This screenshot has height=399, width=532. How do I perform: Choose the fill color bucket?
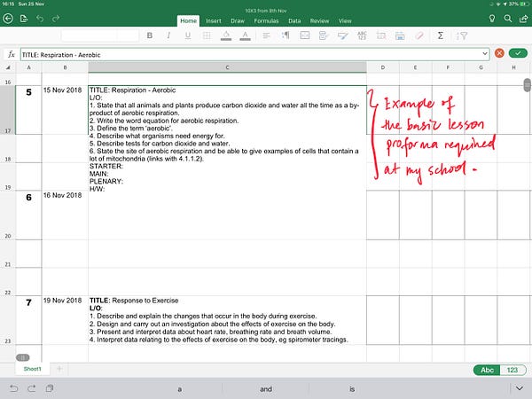226,35
